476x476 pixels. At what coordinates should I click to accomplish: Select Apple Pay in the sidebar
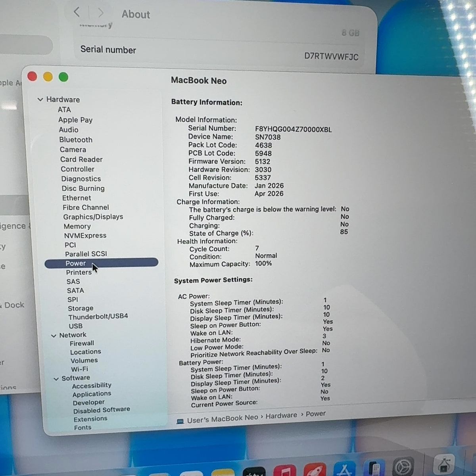tap(75, 120)
